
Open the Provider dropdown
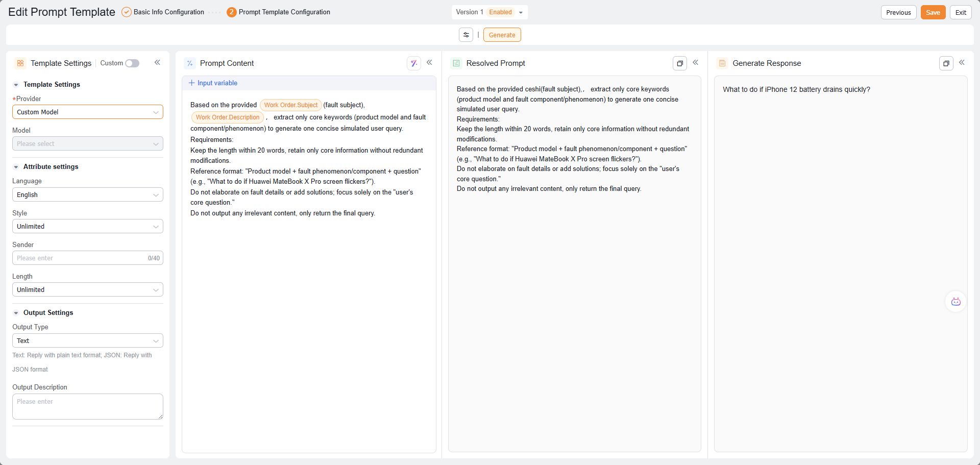87,112
